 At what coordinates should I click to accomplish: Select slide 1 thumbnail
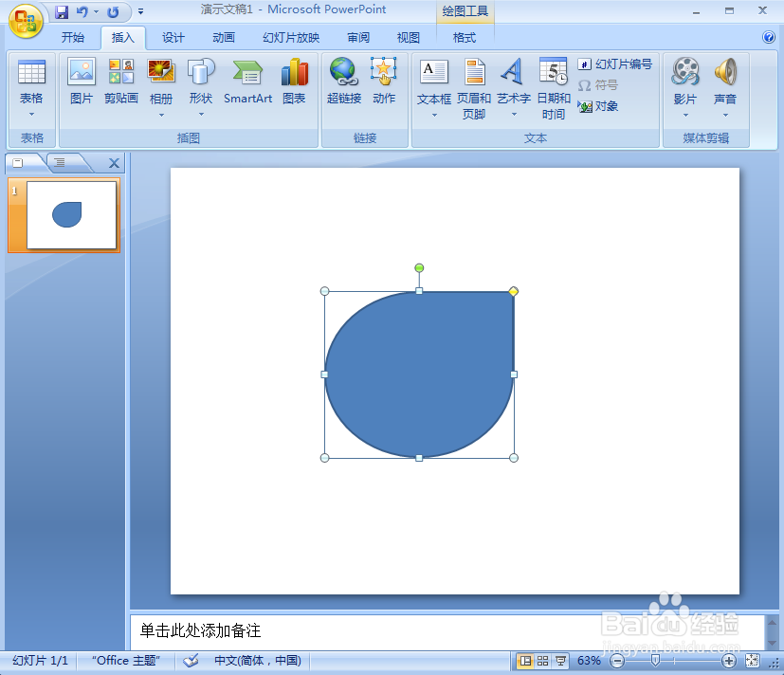point(71,215)
